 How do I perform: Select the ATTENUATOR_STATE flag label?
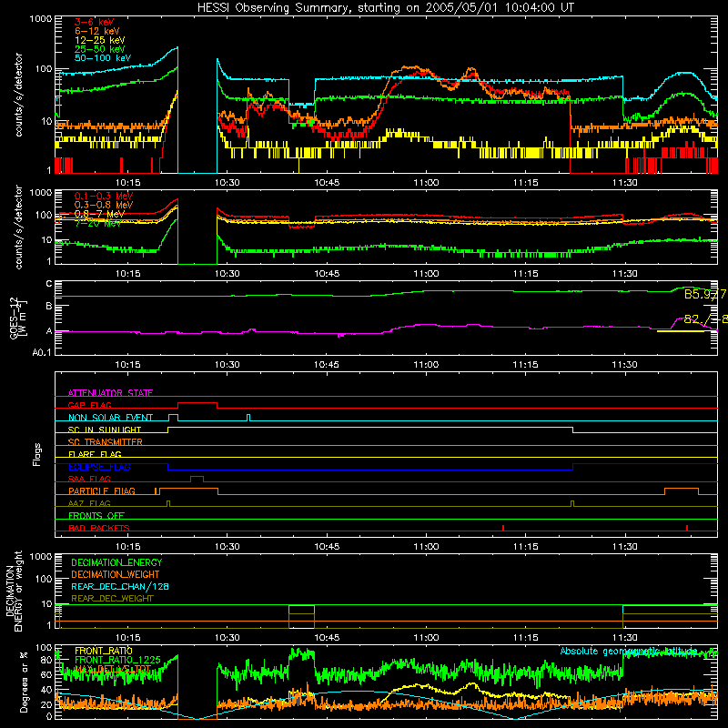click(110, 393)
